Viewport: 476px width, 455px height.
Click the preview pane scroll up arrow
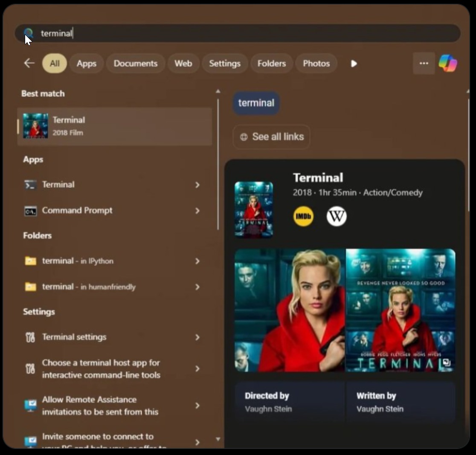pos(468,91)
